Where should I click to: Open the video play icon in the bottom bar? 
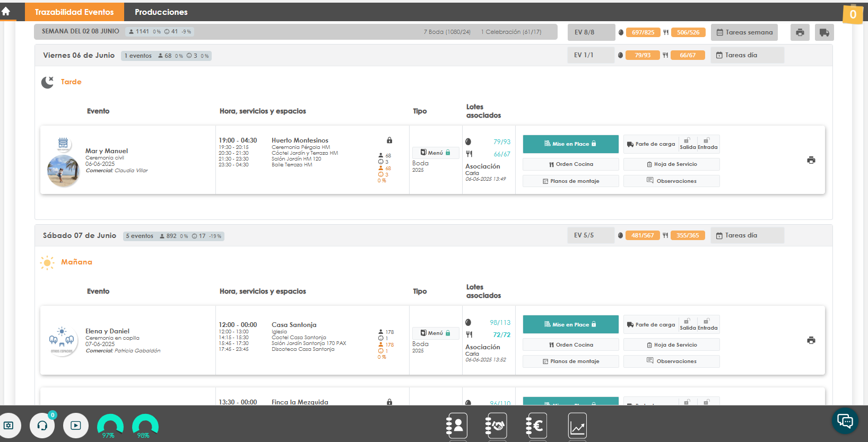pos(76,426)
